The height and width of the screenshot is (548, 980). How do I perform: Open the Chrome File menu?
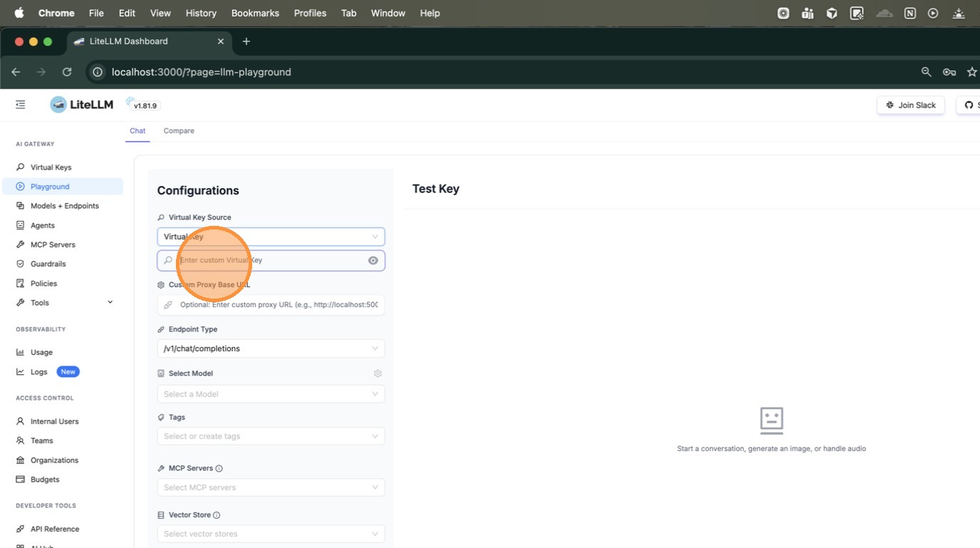coord(96,13)
